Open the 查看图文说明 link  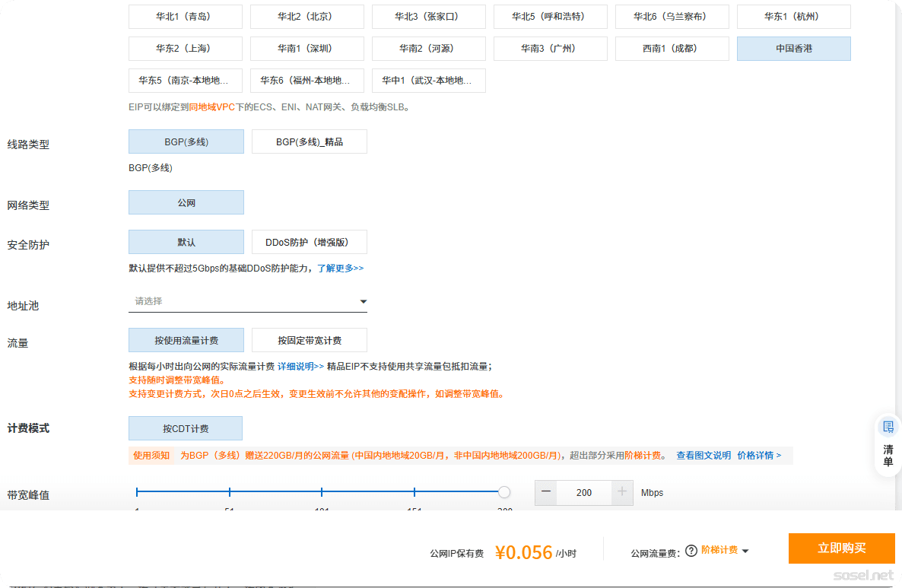[x=703, y=456]
